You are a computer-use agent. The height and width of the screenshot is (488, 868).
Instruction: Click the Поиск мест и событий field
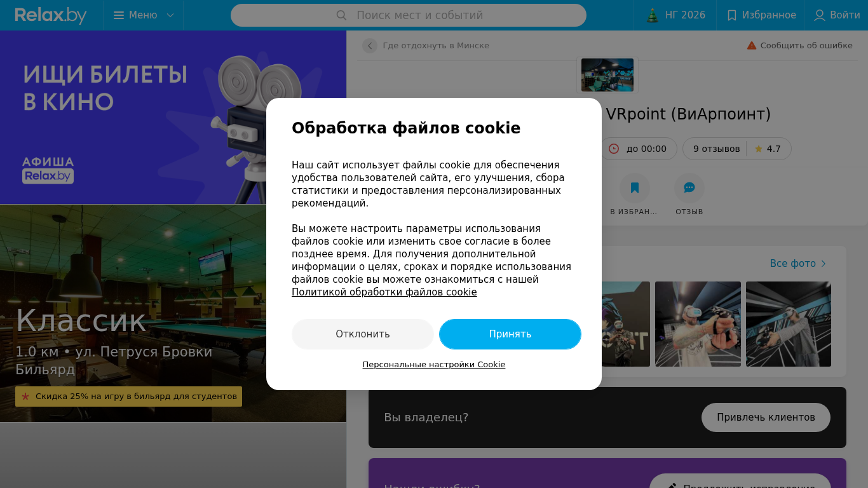point(409,15)
